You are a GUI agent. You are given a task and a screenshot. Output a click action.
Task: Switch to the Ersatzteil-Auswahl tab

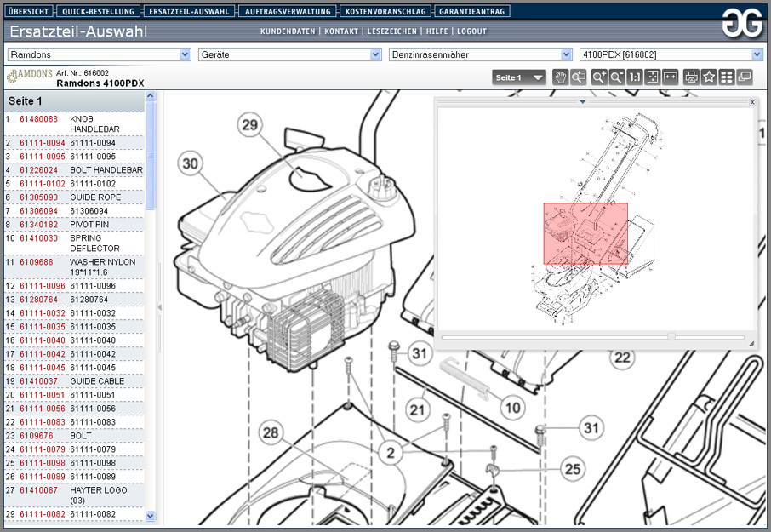(189, 11)
